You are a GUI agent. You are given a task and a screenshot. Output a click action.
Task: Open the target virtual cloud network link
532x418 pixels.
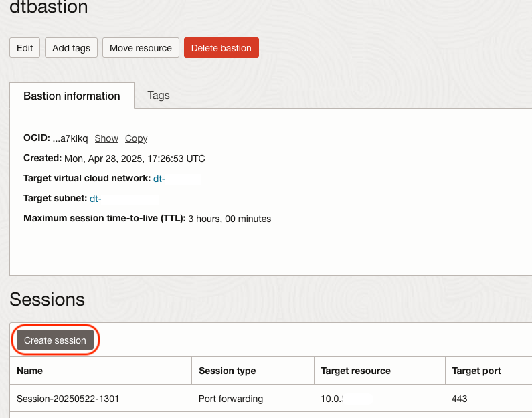(x=159, y=179)
